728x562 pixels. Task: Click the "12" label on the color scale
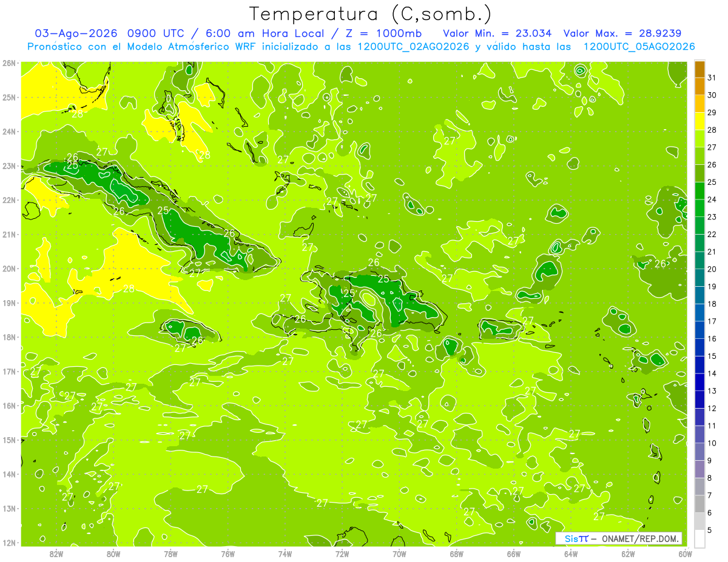click(712, 408)
